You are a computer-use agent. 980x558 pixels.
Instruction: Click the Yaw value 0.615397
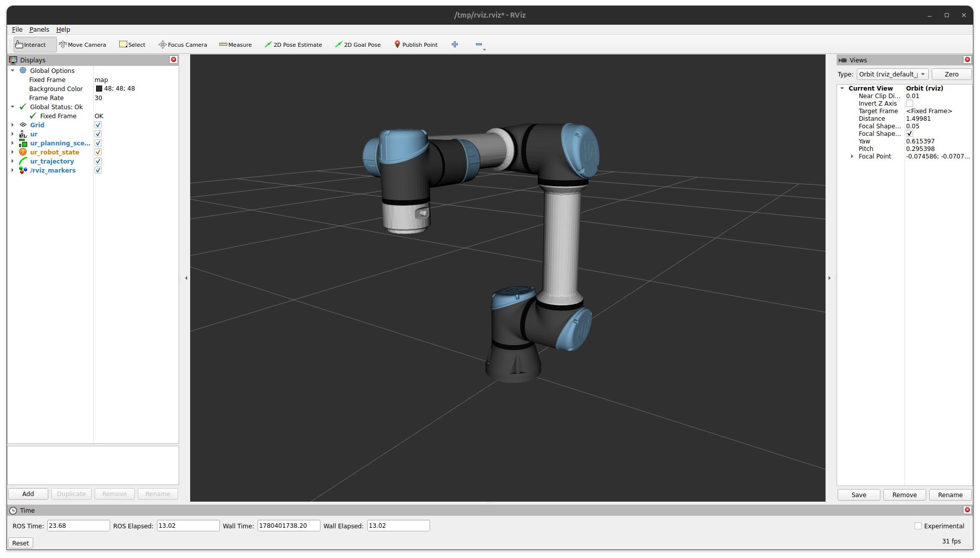point(920,141)
